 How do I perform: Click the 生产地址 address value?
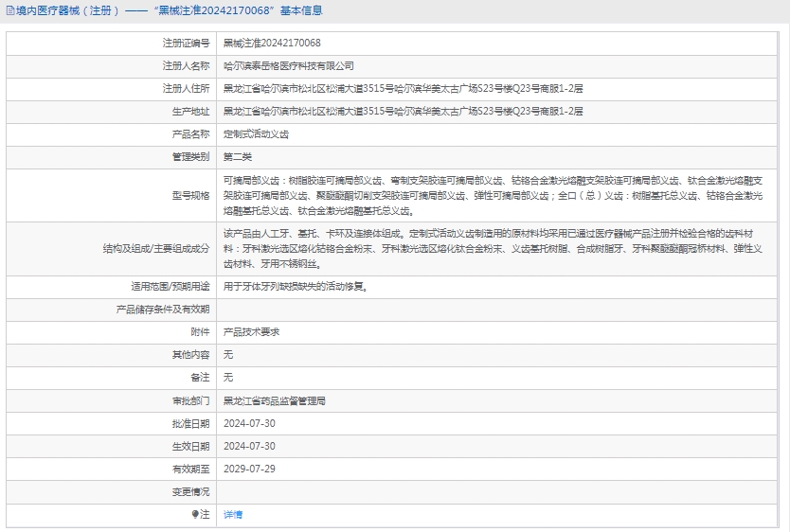pos(403,112)
